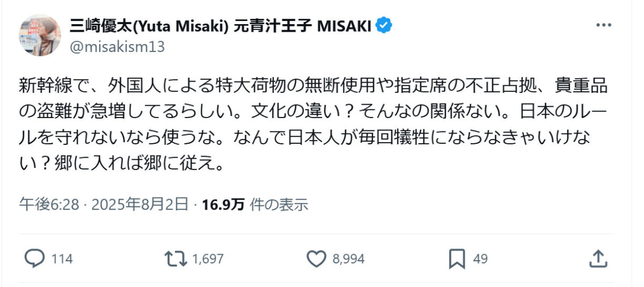
Task: Open the three-dot more options menu
Action: (x=604, y=25)
